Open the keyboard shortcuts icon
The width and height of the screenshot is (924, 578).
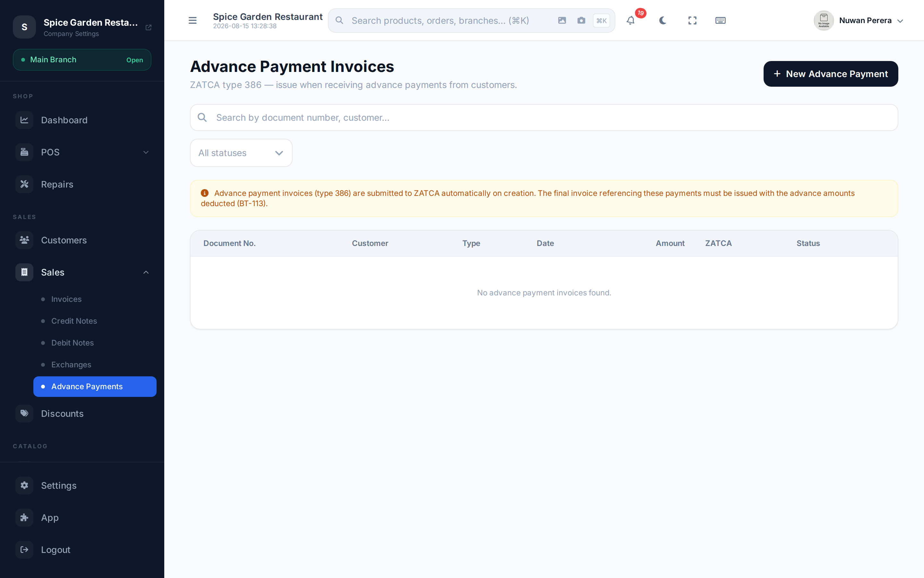pos(721,20)
